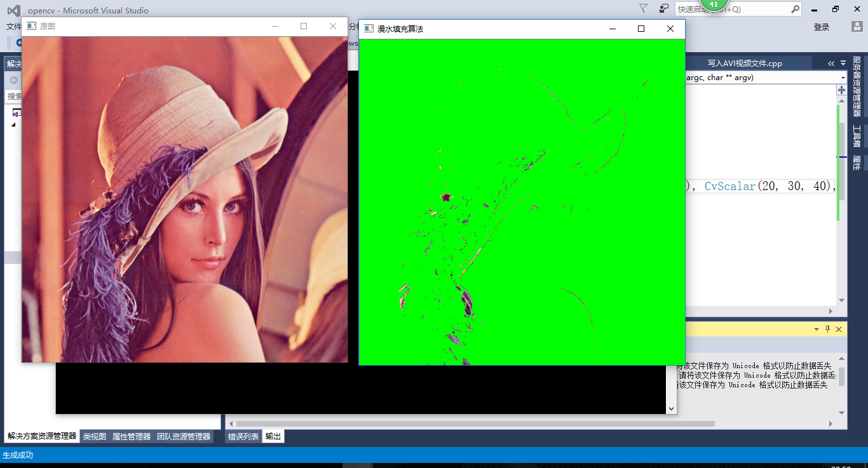Switch to 团队资源管理器 tab
868x468 pixels.
tap(184, 436)
